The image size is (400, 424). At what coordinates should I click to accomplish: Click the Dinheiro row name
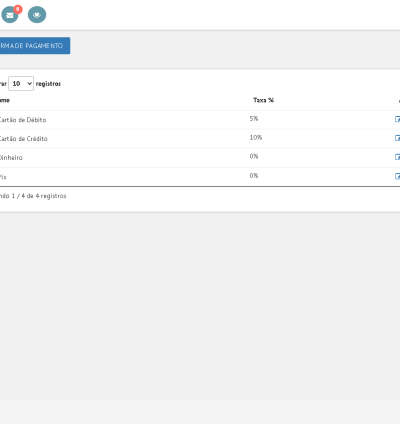11,158
